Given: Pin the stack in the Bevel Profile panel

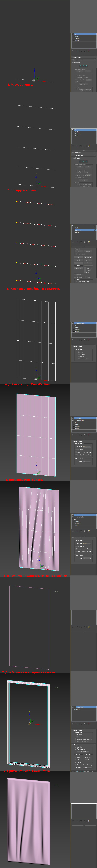Looking at the screenshot, I should [x=73, y=723].
